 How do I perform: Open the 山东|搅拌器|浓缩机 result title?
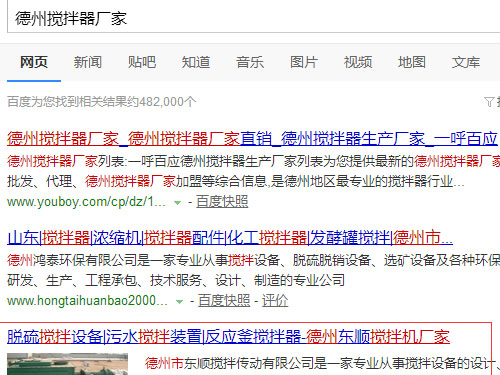click(x=230, y=238)
